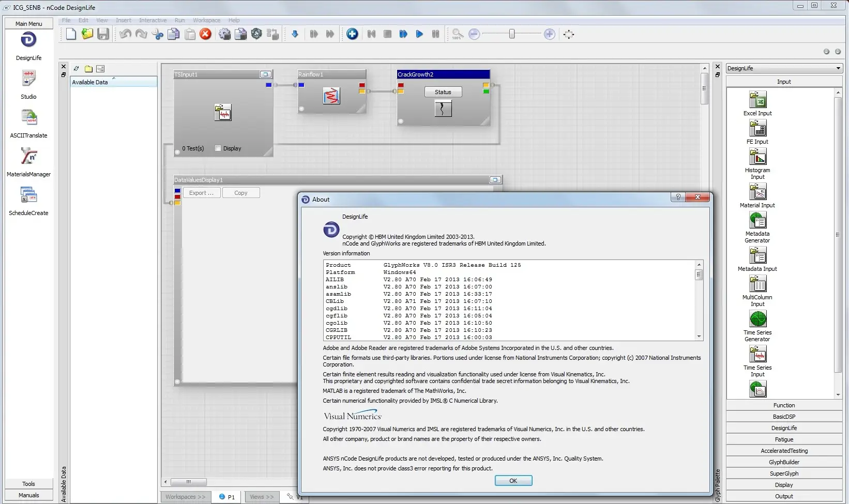Click the blue Run play button

coord(419,34)
